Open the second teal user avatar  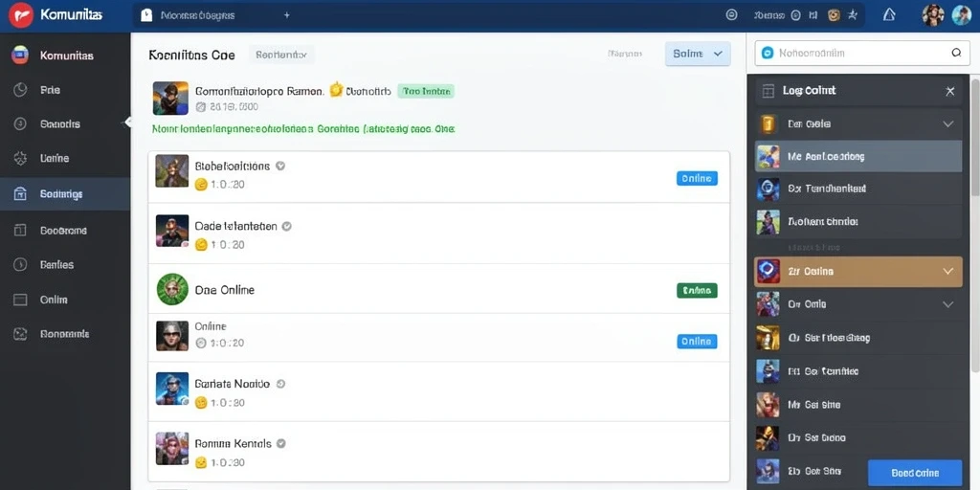pyautogui.click(x=961, y=15)
